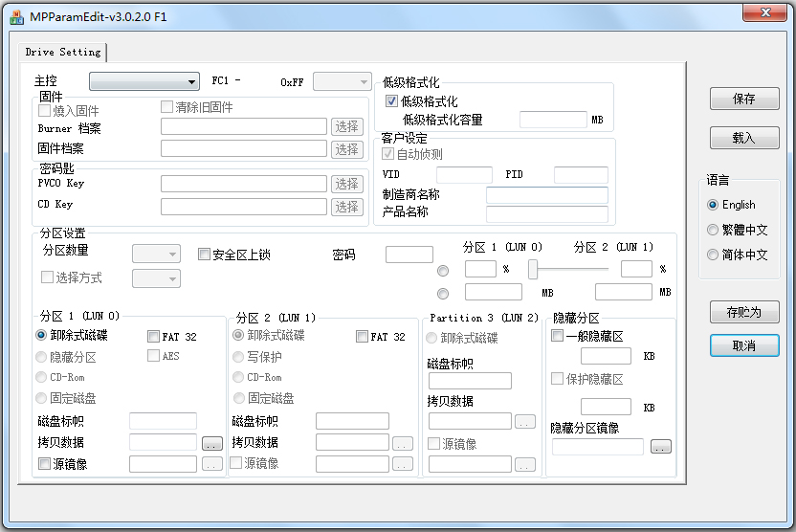796x532 pixels.
Task: Click the 存贮为 save-as button
Action: [744, 312]
